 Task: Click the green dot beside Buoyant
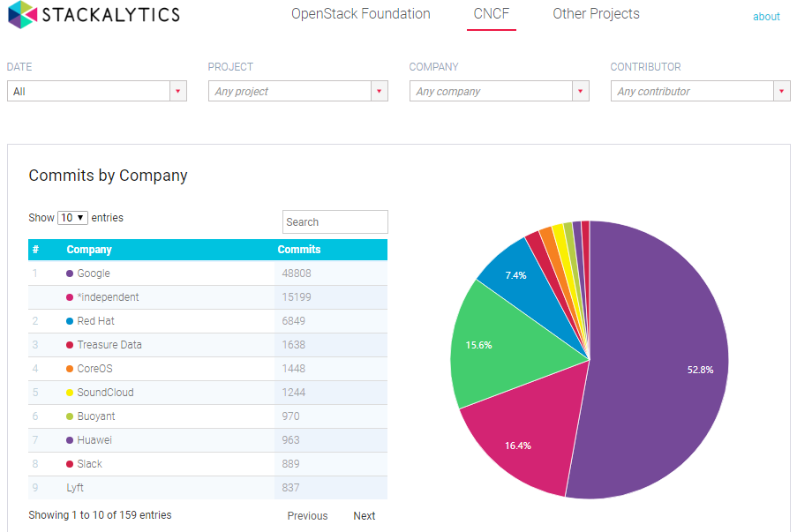click(70, 416)
